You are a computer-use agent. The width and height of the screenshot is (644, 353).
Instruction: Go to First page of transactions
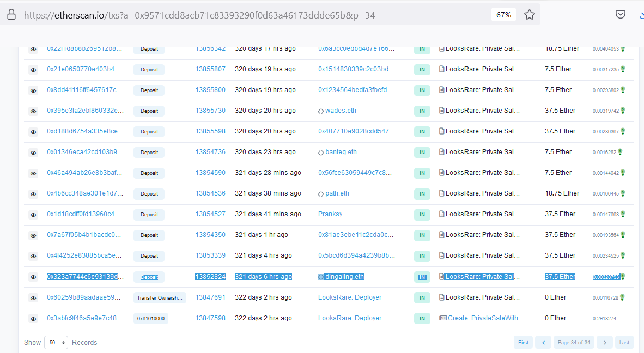[523, 342]
